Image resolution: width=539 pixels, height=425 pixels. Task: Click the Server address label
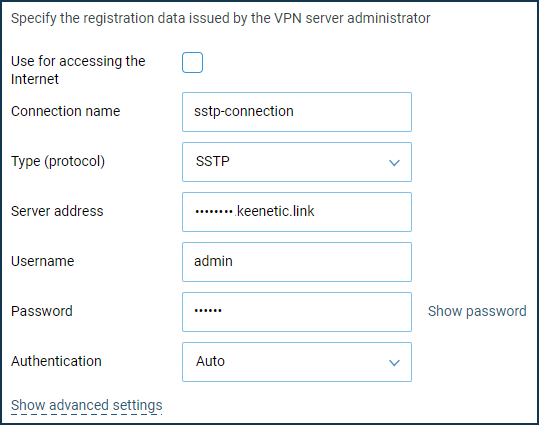point(57,211)
